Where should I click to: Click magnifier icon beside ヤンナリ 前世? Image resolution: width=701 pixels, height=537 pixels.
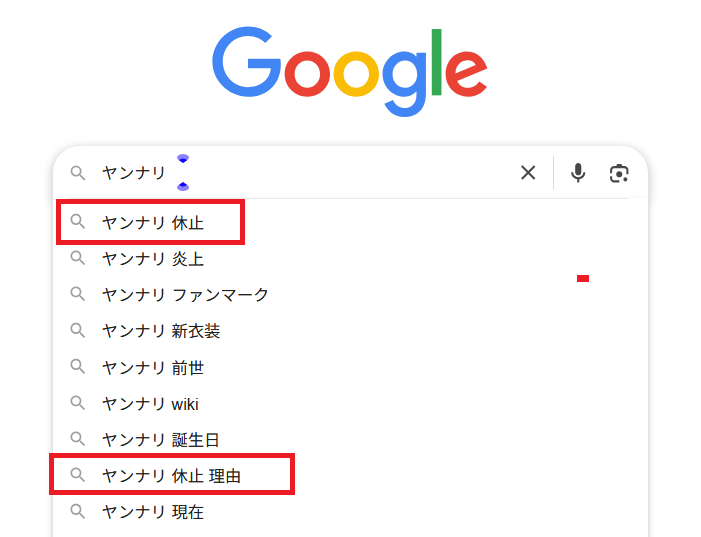[78, 367]
